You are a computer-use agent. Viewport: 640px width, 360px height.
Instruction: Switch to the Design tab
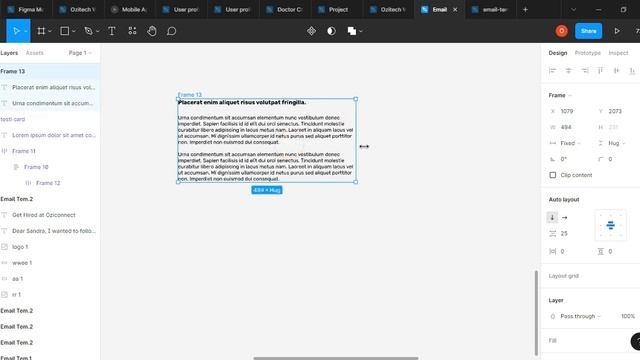point(558,53)
